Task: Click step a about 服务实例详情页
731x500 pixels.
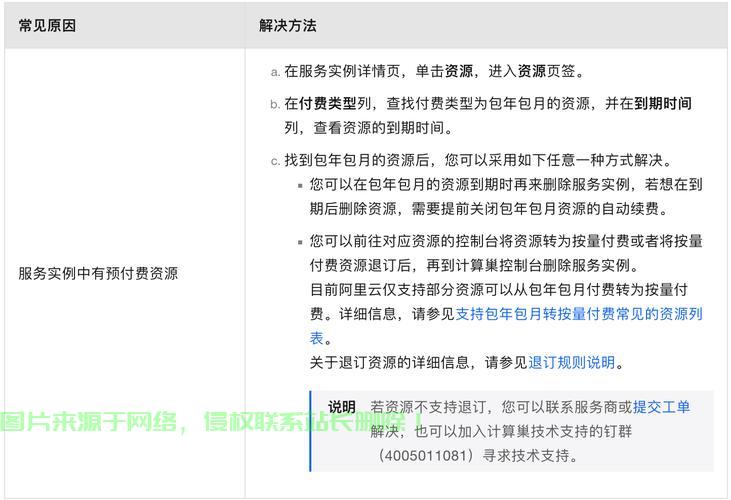Action: pyautogui.click(x=430, y=72)
